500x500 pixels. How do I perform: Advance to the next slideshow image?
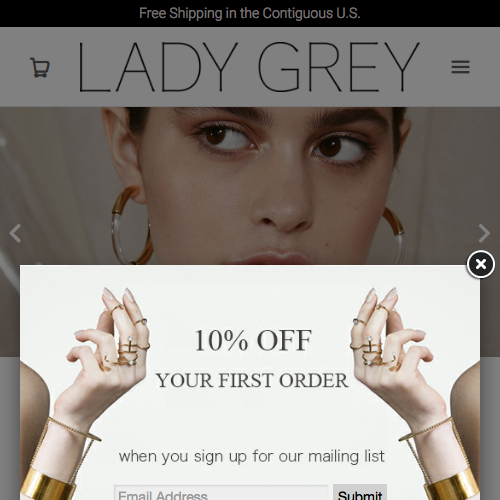[x=484, y=233]
